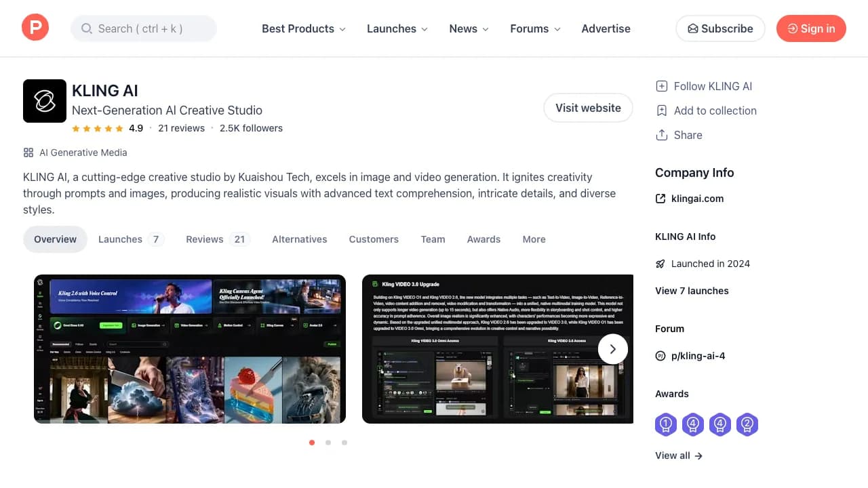
Task: Click View 7 launches link
Action: point(692,291)
